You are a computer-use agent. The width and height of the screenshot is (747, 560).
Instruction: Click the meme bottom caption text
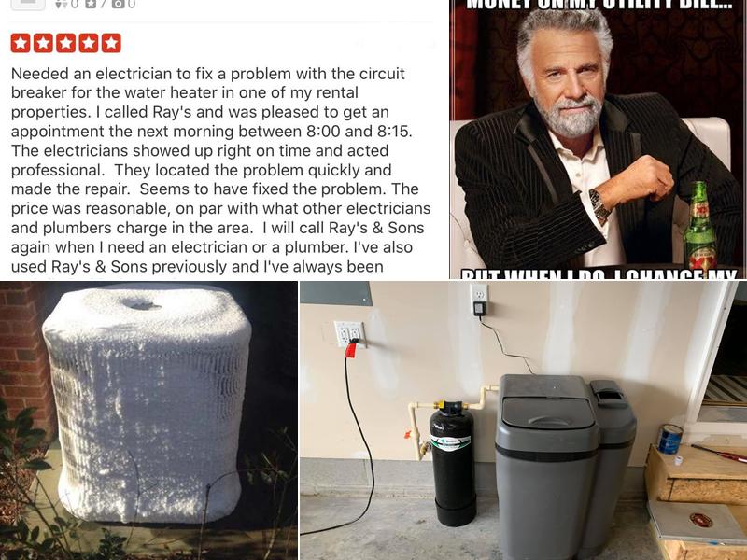pyautogui.click(x=599, y=273)
